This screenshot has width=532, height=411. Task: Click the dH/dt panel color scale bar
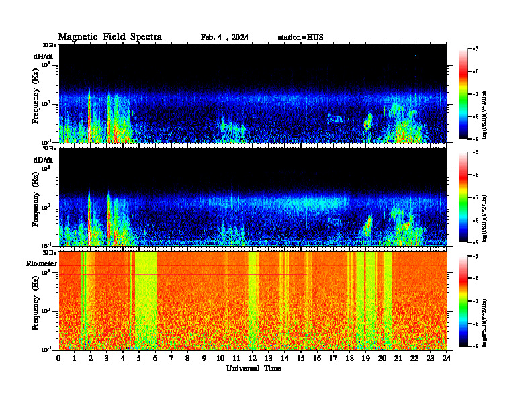pyautogui.click(x=463, y=94)
